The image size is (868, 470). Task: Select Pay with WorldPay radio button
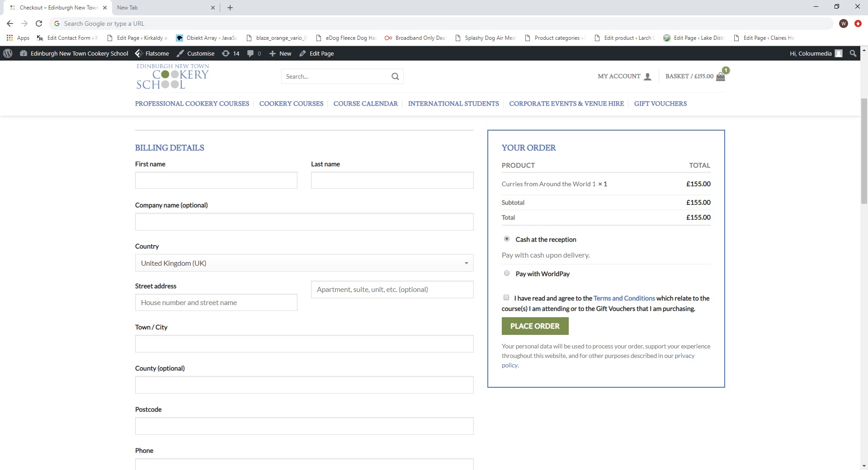(x=507, y=273)
